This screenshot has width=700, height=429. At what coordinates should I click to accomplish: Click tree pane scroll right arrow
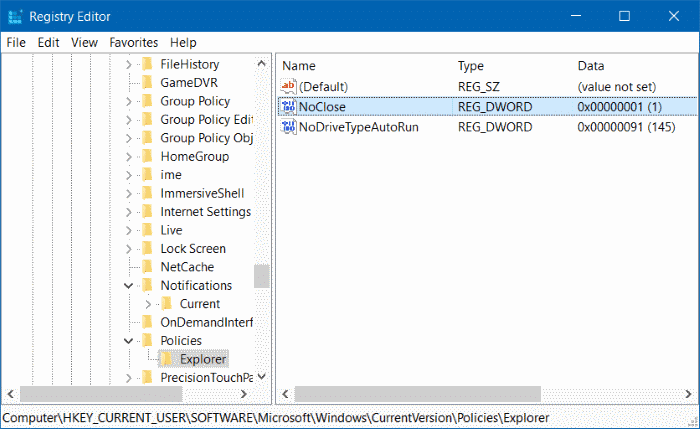click(244, 394)
